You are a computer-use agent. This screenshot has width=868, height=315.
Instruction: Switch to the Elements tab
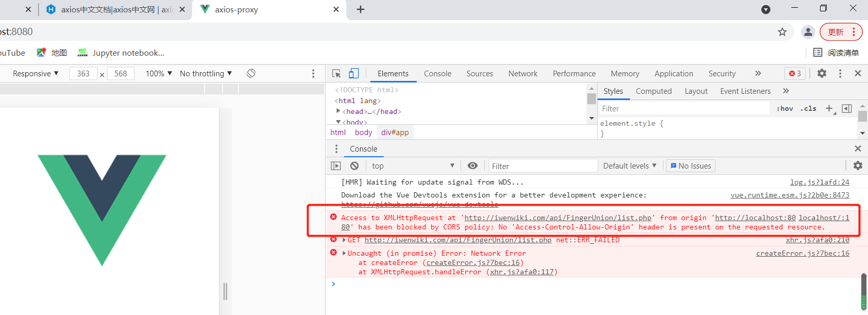click(x=393, y=74)
